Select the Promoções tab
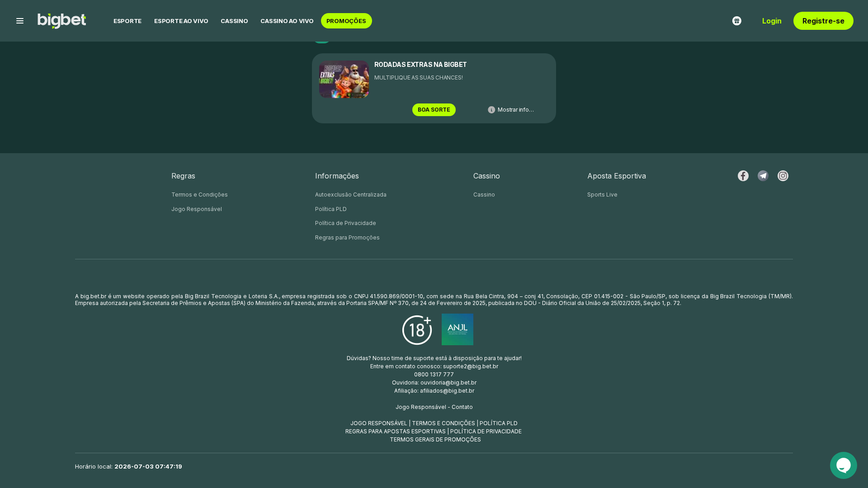Viewport: 868px width, 488px height. (x=346, y=21)
